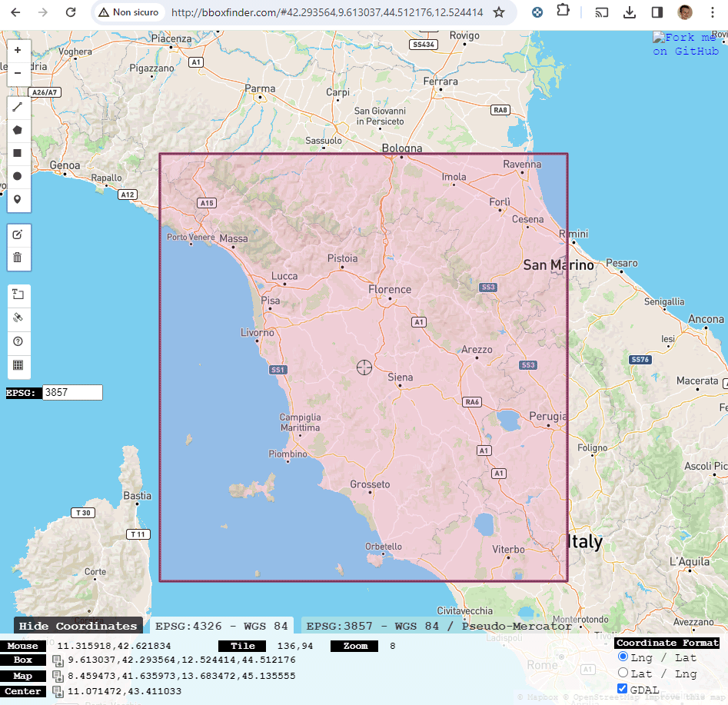Viewport: 728px width, 705px height.
Task: Toggle the tile grid overlay icon
Action: tap(18, 365)
